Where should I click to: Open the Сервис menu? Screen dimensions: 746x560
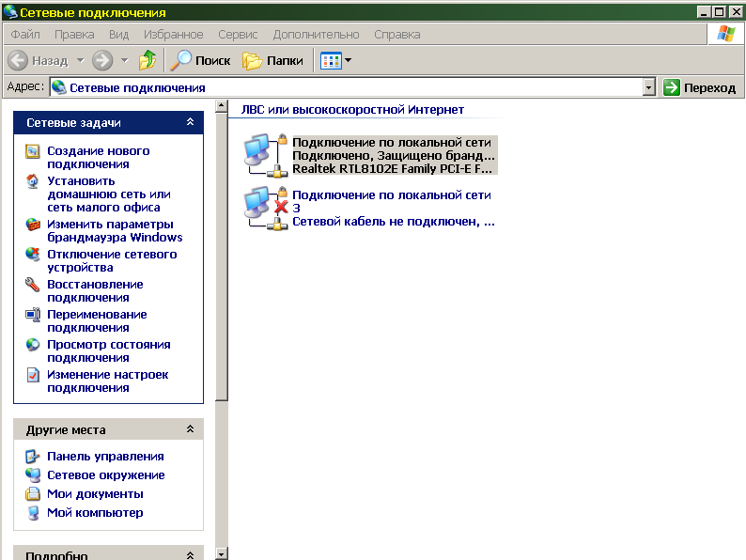238,34
